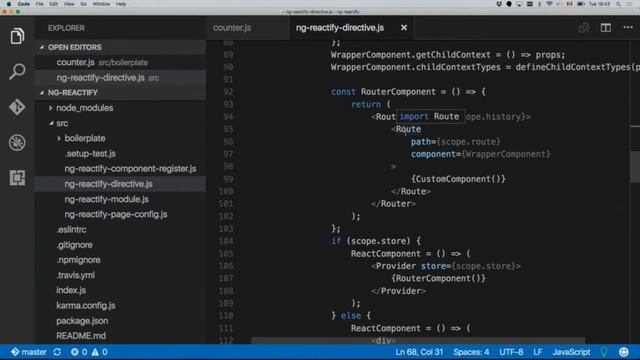Open the Edit menu
Image resolution: width=640 pixels, height=360 pixels.
click(x=53, y=4)
